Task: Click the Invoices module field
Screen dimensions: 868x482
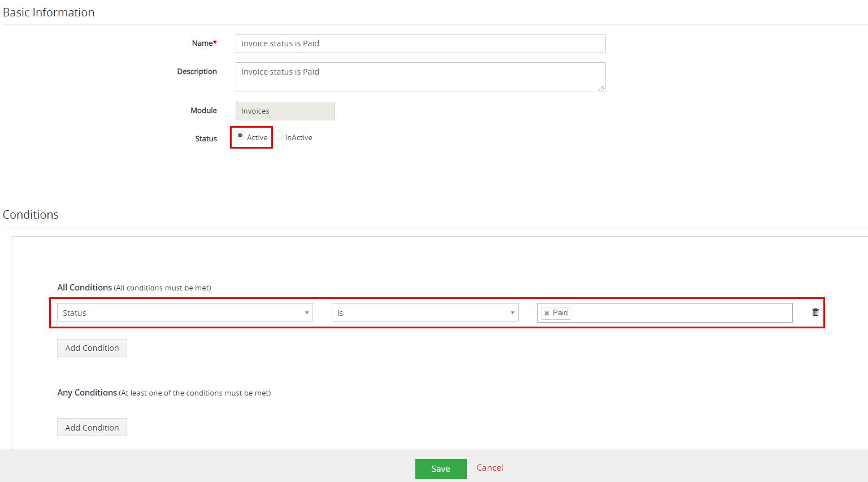Action: 285,111
